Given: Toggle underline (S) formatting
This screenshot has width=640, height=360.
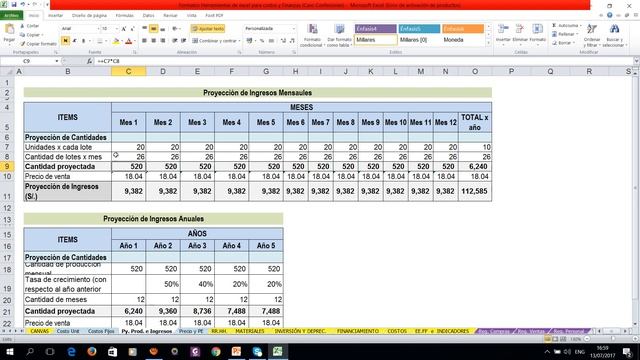Looking at the screenshot, I should (83, 41).
